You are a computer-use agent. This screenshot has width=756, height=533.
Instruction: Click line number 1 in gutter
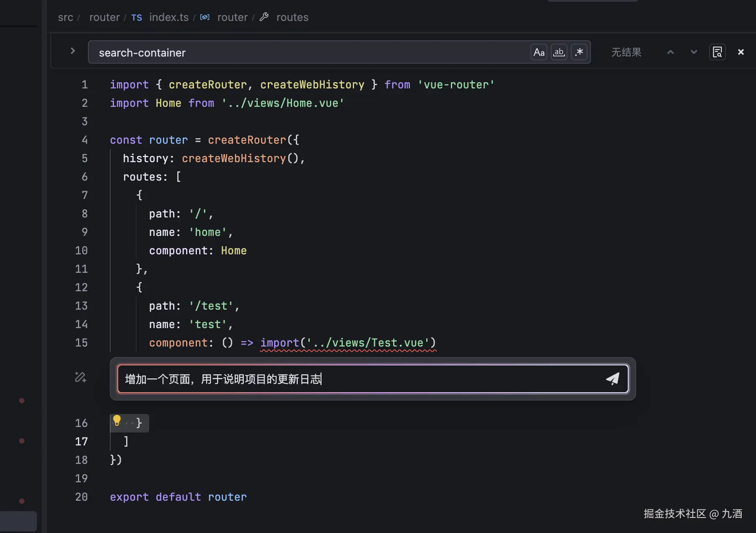[x=85, y=85]
